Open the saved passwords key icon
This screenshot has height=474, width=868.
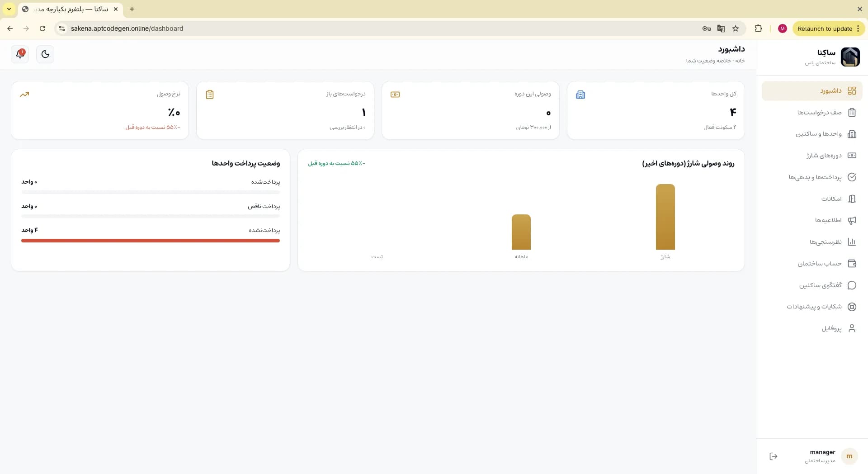click(707, 28)
